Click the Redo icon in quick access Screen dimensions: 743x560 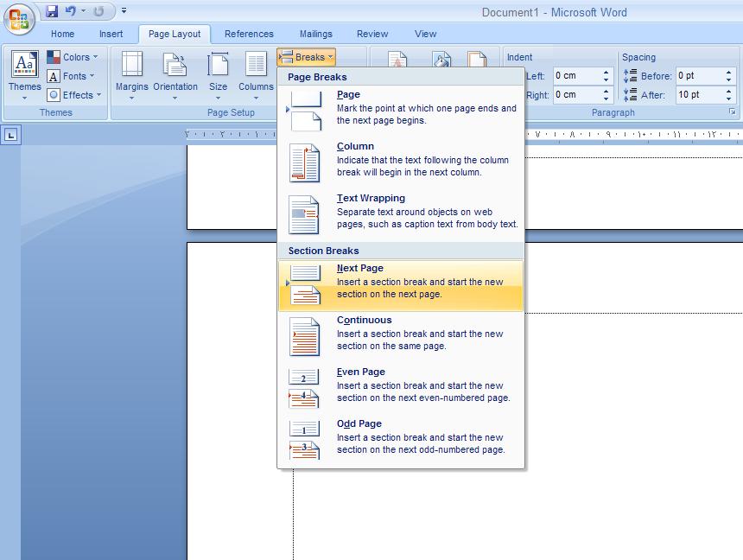pyautogui.click(x=98, y=11)
